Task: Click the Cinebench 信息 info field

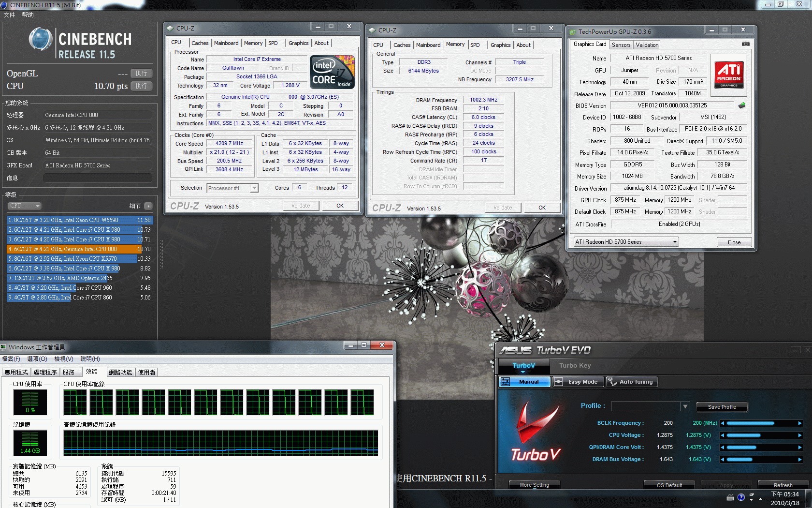Action: point(98,178)
